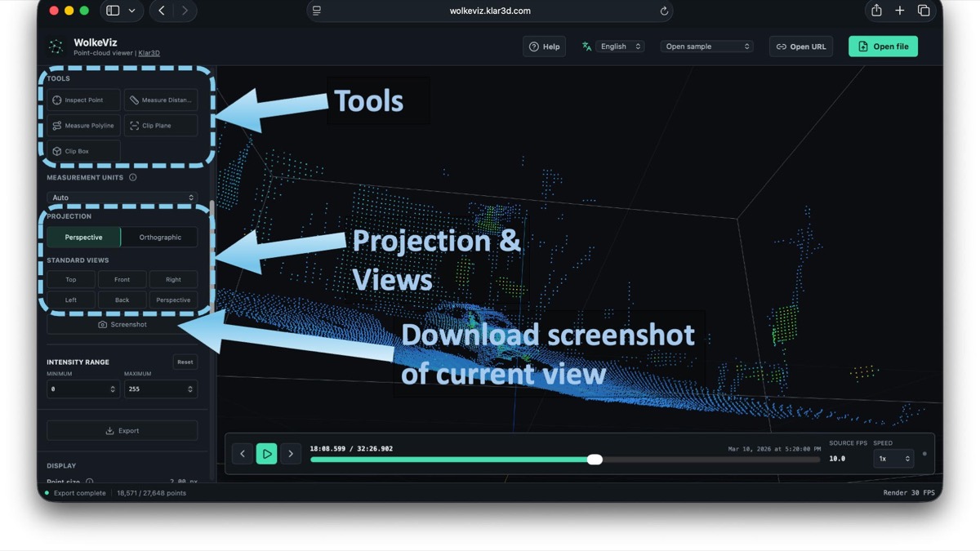
Task: Click the Safari sidebar toggle icon
Action: tap(113, 11)
